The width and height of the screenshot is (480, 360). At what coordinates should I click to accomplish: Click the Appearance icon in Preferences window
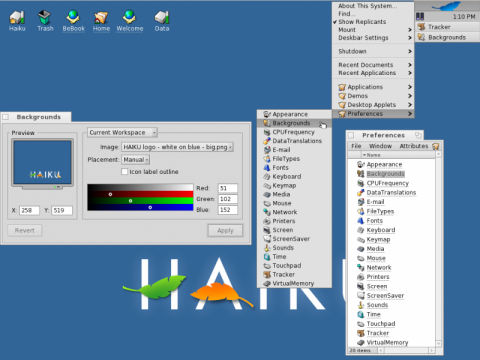(x=361, y=164)
